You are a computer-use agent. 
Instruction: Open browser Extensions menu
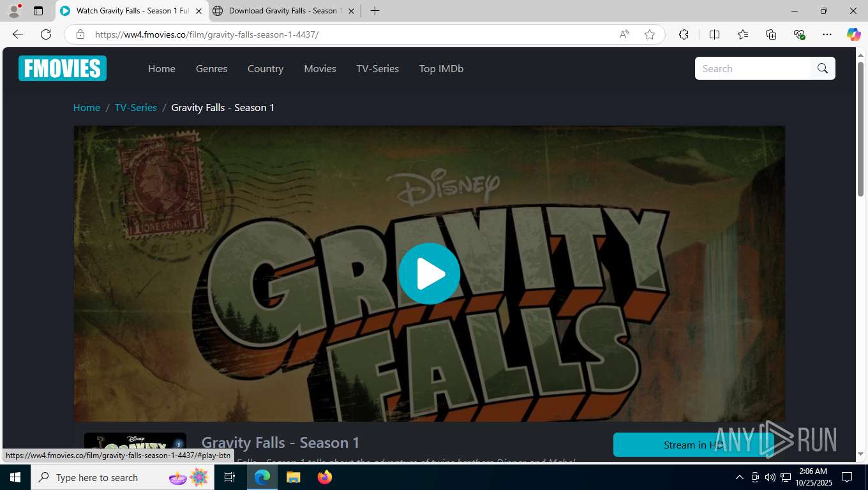point(684,34)
